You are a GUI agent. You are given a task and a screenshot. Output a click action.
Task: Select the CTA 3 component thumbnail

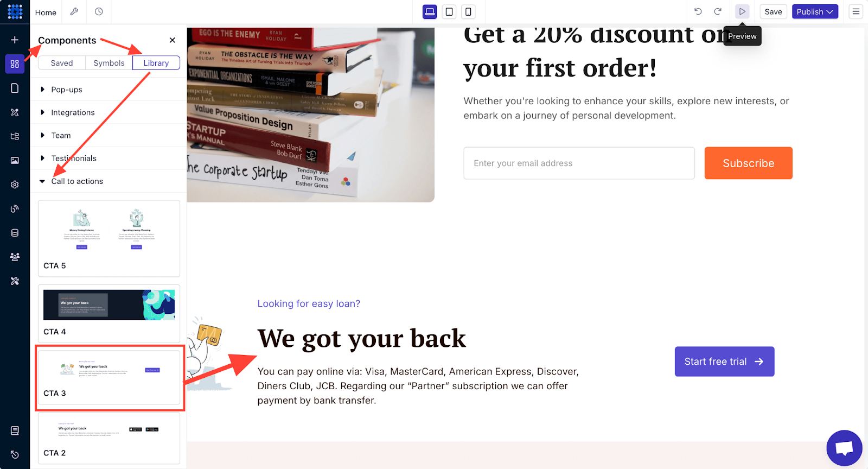109,377
